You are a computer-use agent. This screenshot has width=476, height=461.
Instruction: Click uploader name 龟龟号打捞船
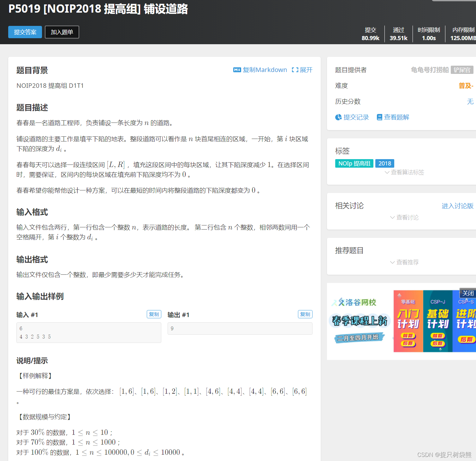[429, 70]
